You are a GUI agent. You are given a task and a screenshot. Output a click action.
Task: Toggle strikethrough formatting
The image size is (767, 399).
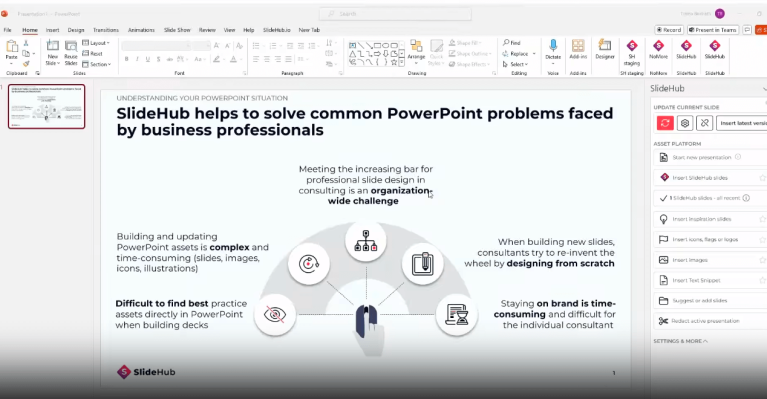pos(169,59)
